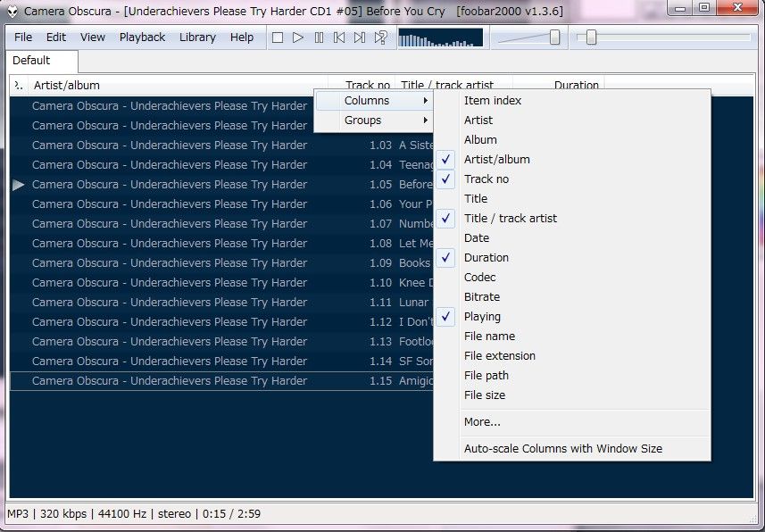Enable the Title column
The image size is (765, 532).
coord(572,199)
